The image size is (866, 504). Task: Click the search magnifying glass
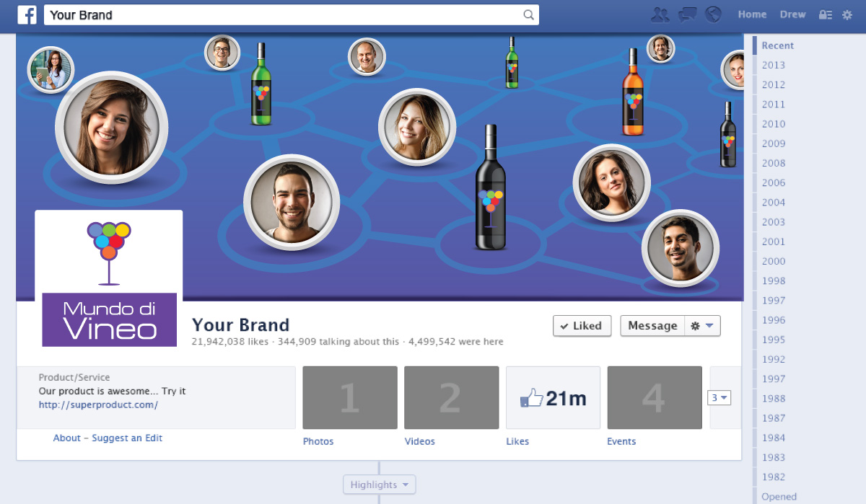[529, 14]
